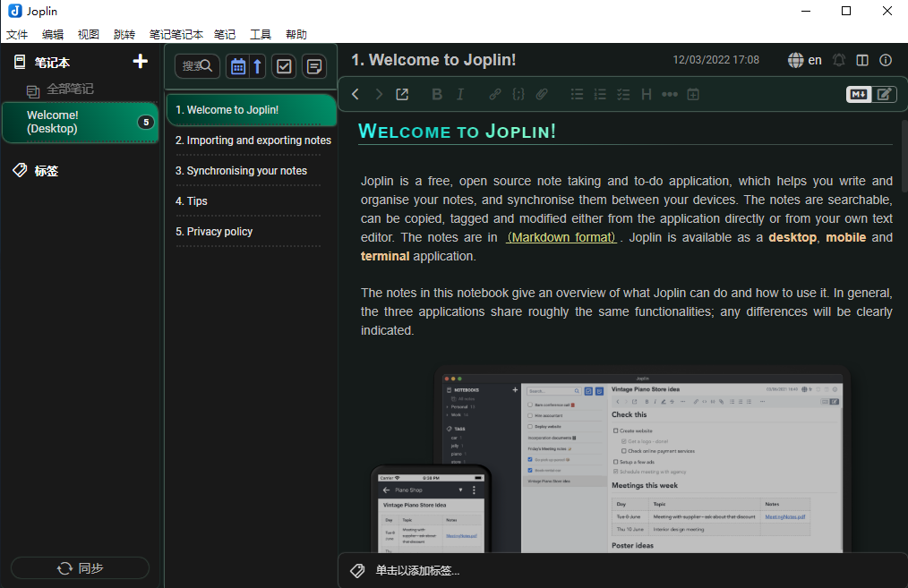The height and width of the screenshot is (588, 908).
Task: Open note in external editor icon
Action: 402,94
